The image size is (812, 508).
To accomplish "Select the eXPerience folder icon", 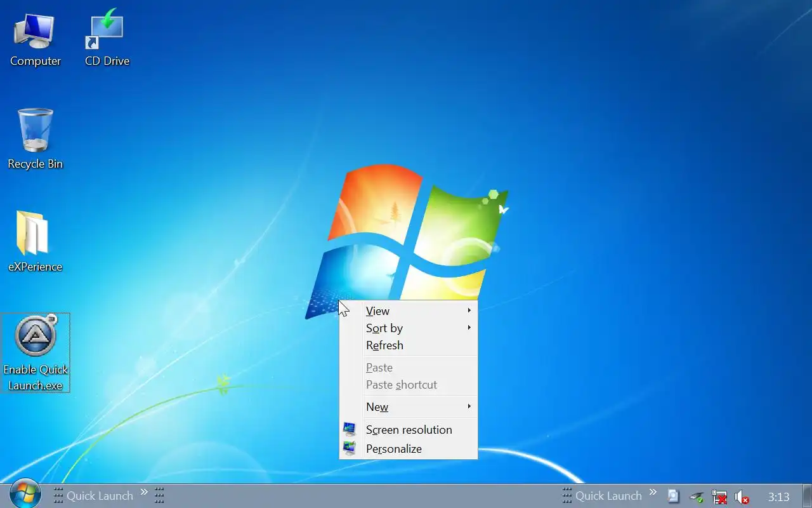I will 35,242.
